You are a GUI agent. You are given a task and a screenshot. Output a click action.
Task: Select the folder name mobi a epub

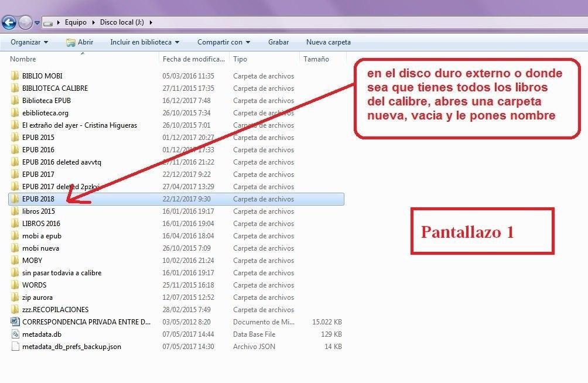point(42,235)
